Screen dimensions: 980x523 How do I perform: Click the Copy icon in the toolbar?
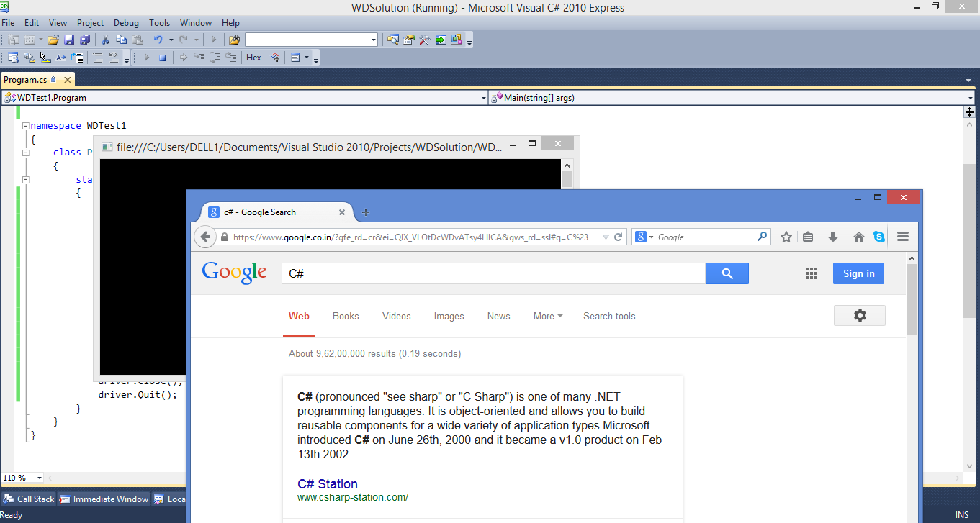pyautogui.click(x=121, y=40)
